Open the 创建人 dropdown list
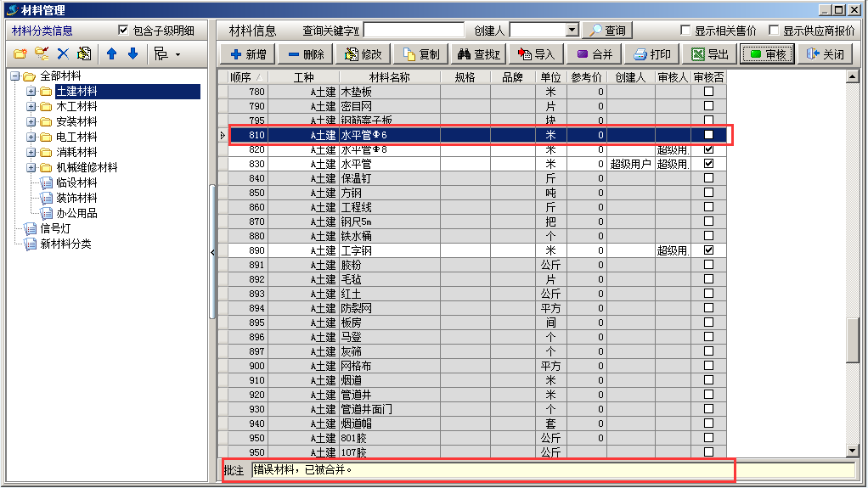Screen dimensions: 868x488 point(572,31)
